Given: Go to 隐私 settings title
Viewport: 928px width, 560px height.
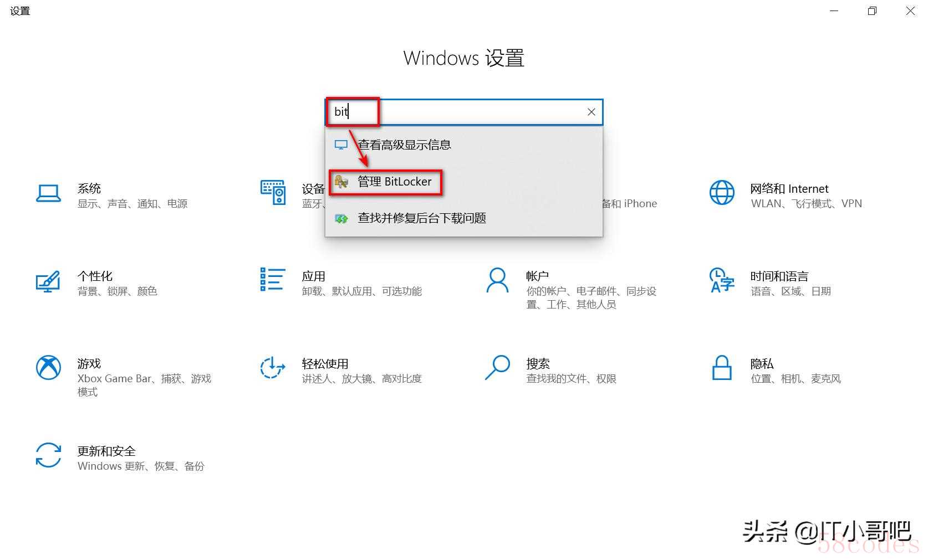Looking at the screenshot, I should (x=762, y=364).
